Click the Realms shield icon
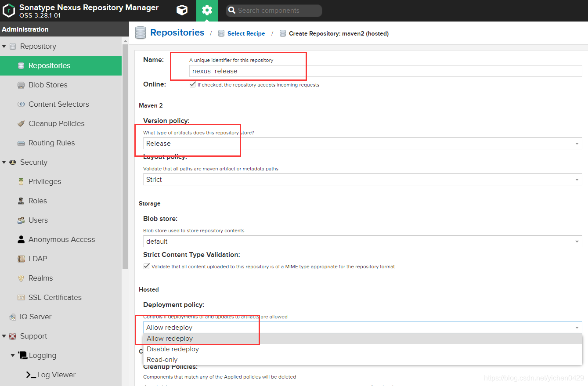Screen dimensions: 588x386 (x=21, y=278)
